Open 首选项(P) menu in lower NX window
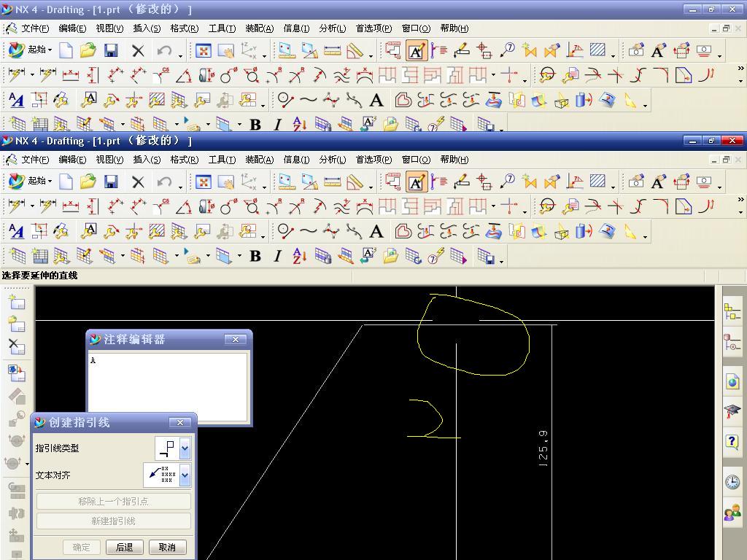 (373, 160)
